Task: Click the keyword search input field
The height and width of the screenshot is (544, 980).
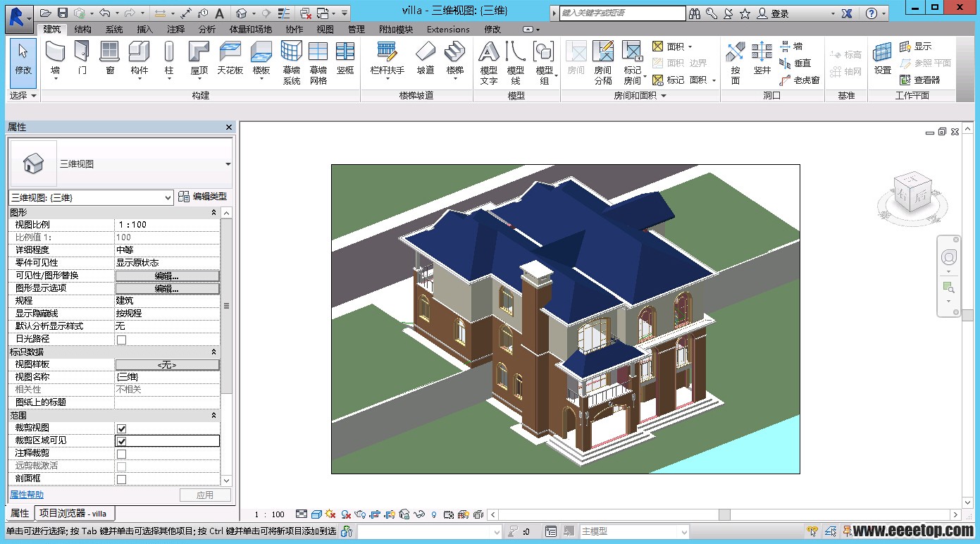Action: pyautogui.click(x=622, y=13)
